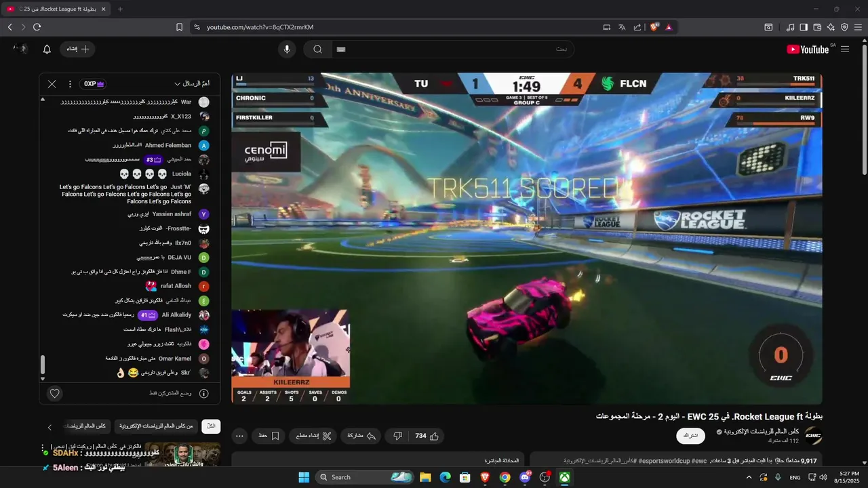This screenshot has height=488, width=868.
Task: Open the channel name كأس العالم للرياضات الإلكترونية
Action: click(x=762, y=431)
